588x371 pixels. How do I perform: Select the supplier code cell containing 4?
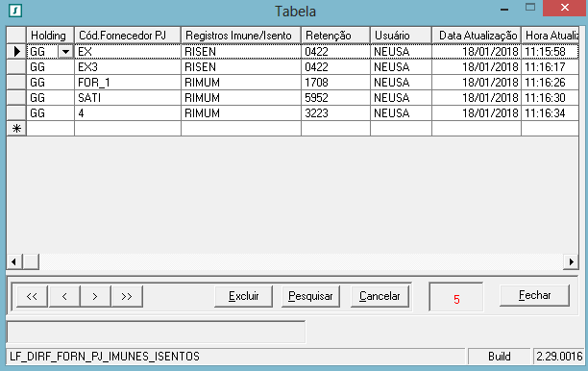(x=128, y=112)
